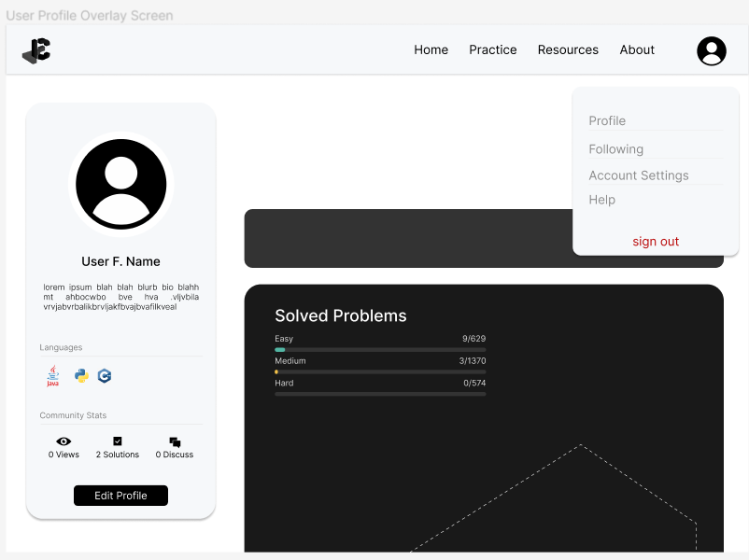Click the Medium difficulty label

point(290,361)
